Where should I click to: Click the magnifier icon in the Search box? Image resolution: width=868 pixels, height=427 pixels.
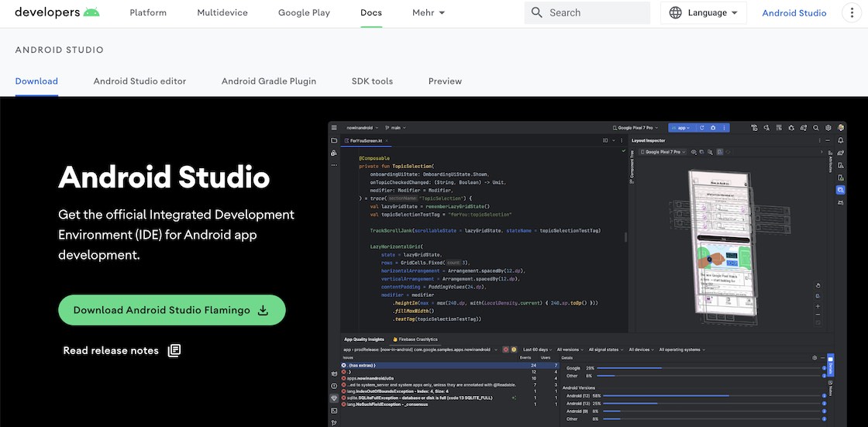point(536,12)
